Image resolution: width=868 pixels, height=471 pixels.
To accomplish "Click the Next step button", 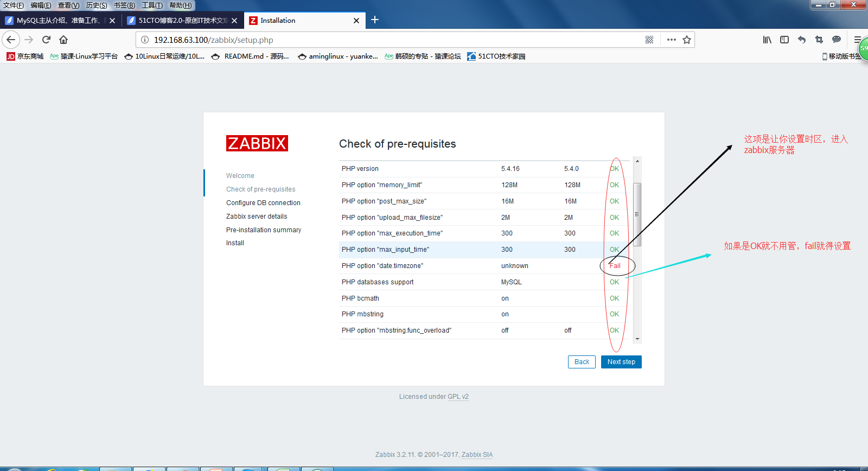I will click(621, 362).
